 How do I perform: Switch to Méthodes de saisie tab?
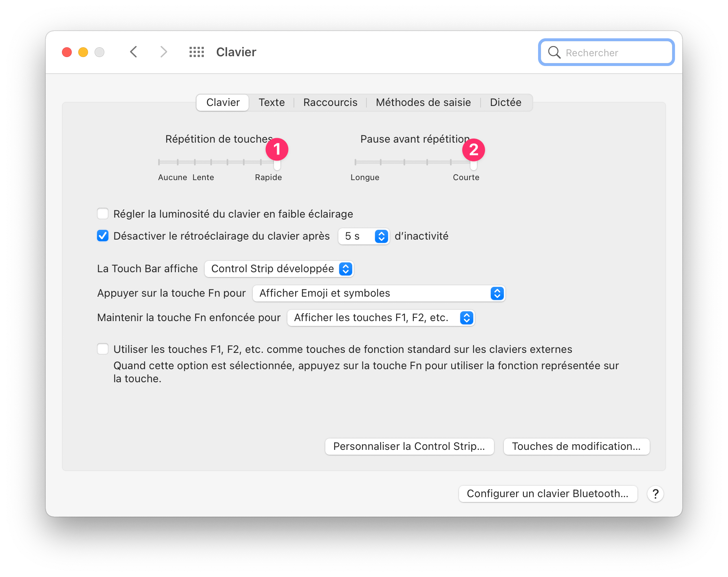[x=423, y=103]
